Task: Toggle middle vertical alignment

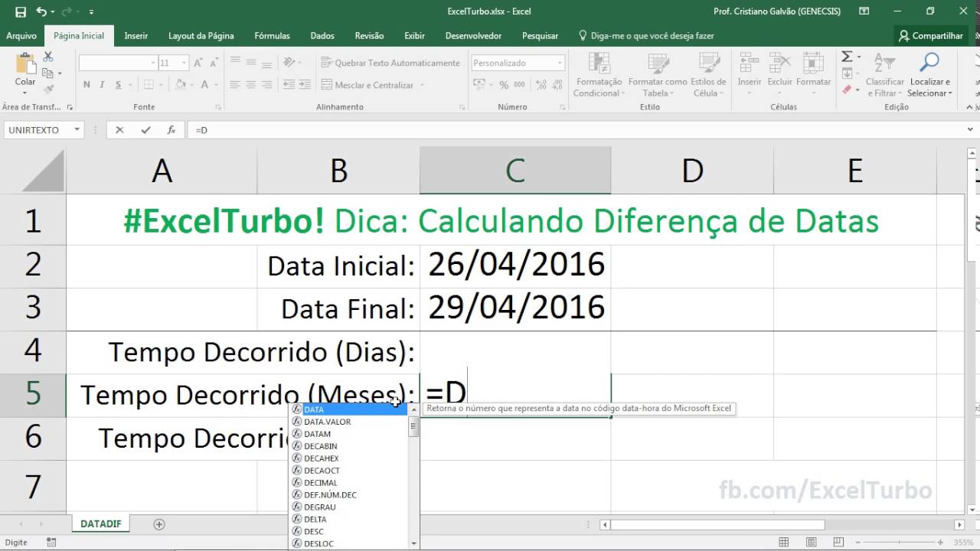Action: point(252,63)
